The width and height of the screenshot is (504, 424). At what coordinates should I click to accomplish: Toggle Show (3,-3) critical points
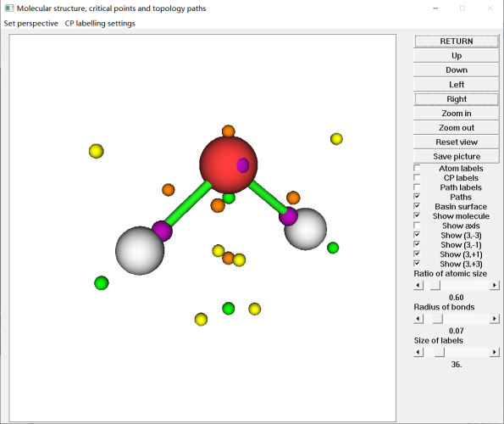417,235
